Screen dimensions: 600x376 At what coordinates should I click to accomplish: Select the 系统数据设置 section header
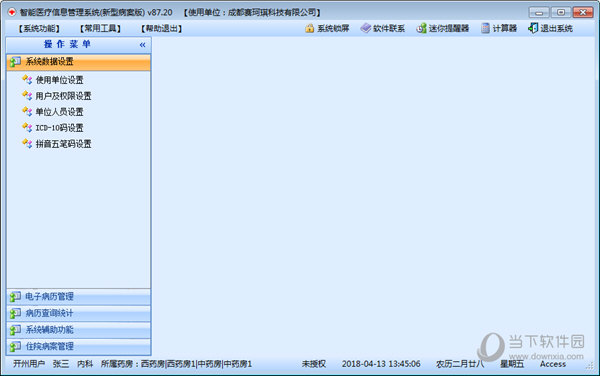[78, 62]
